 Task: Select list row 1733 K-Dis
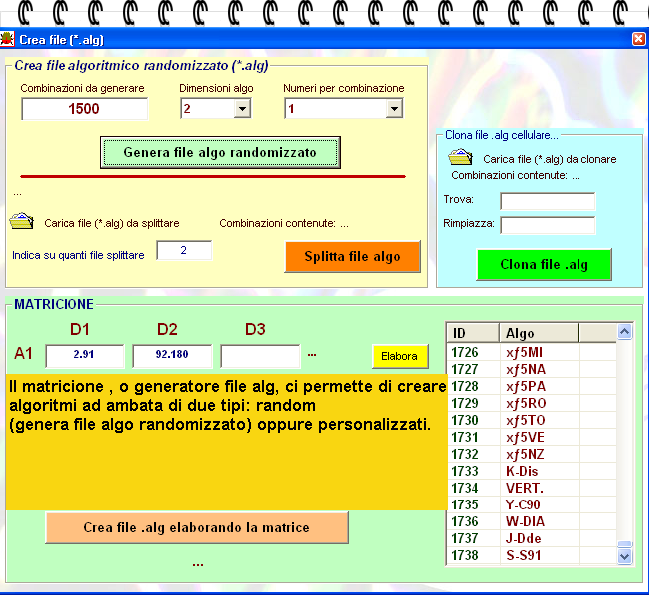point(531,471)
